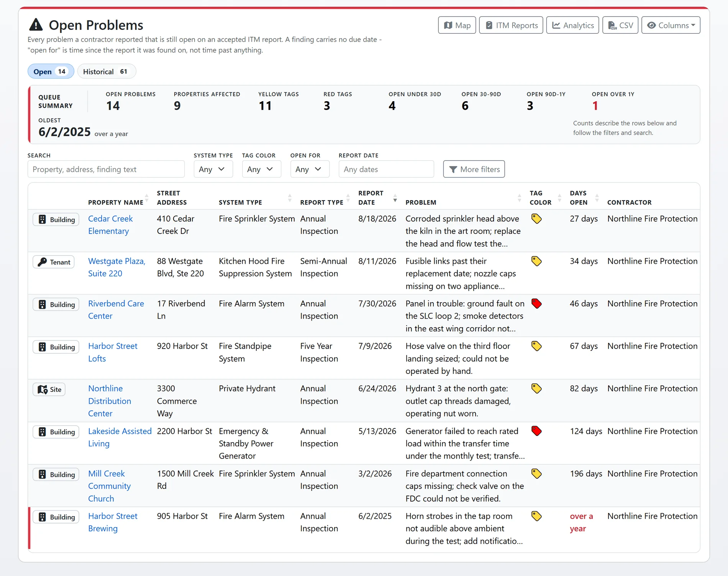The image size is (728, 576).
Task: Click Tenant badge on Westgate Plaza row
Action: click(54, 262)
